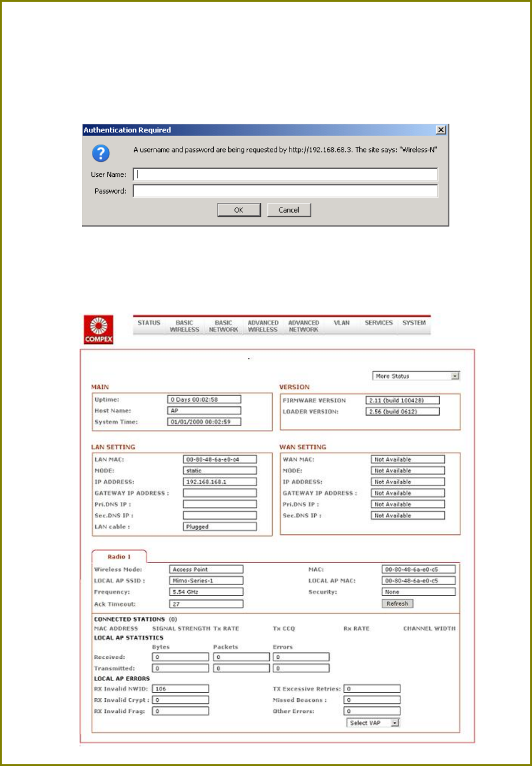532x766 pixels.
Task: Click the WAN Pri.DNS IP field
Action: 408,504
